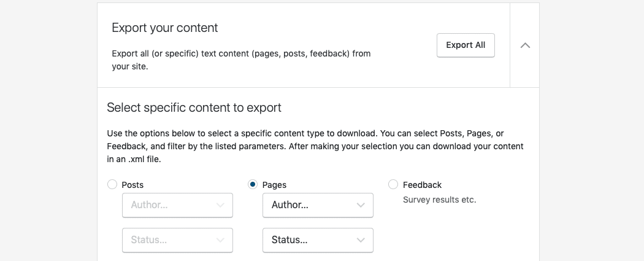Screen dimensions: 644x261
Task: Click the Survey results etc. description
Action: (x=439, y=200)
